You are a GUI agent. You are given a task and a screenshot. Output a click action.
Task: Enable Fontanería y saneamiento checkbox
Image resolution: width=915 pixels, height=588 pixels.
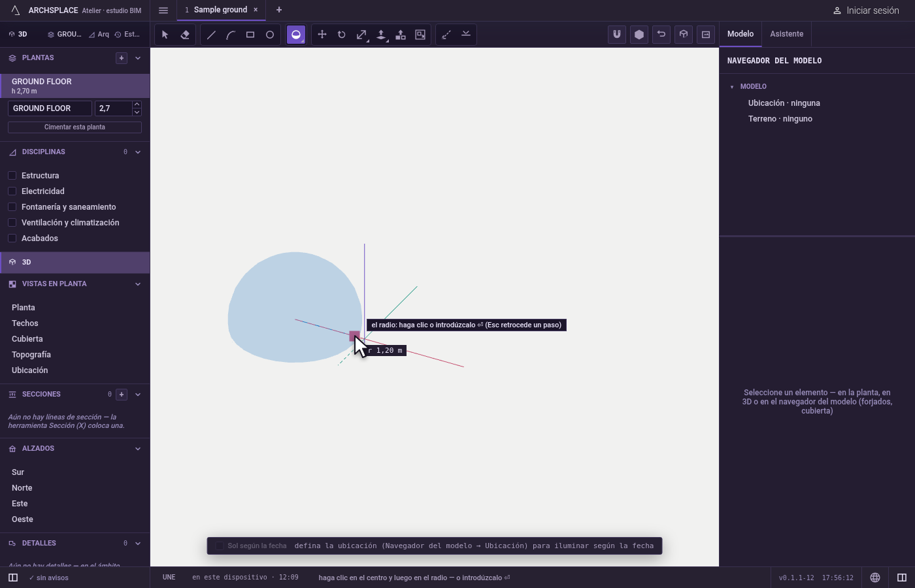pos(12,206)
